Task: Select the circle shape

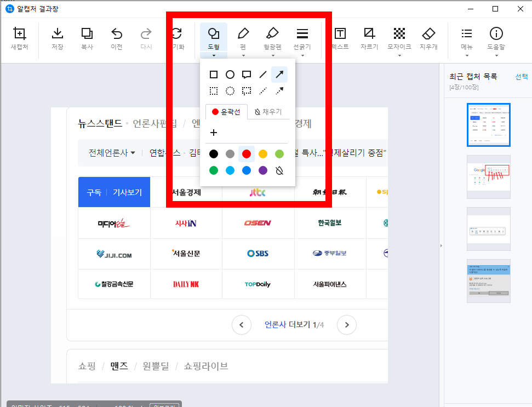Action: 230,74
